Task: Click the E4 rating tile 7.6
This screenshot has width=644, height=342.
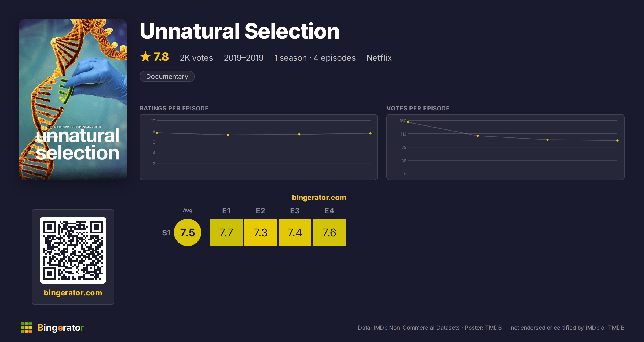Action: tap(329, 232)
